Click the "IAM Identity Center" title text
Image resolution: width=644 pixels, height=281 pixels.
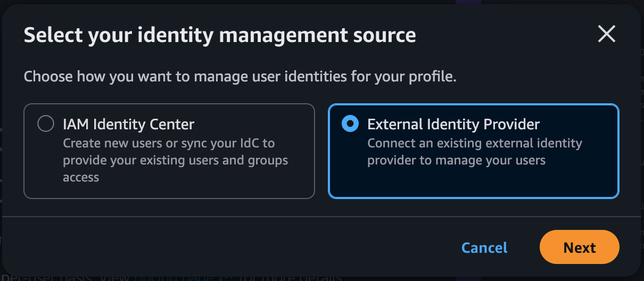[128, 125]
